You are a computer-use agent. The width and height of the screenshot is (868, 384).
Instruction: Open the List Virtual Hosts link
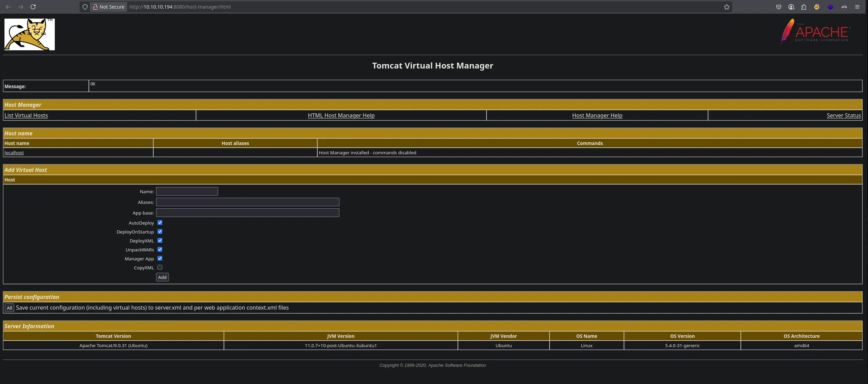click(26, 115)
